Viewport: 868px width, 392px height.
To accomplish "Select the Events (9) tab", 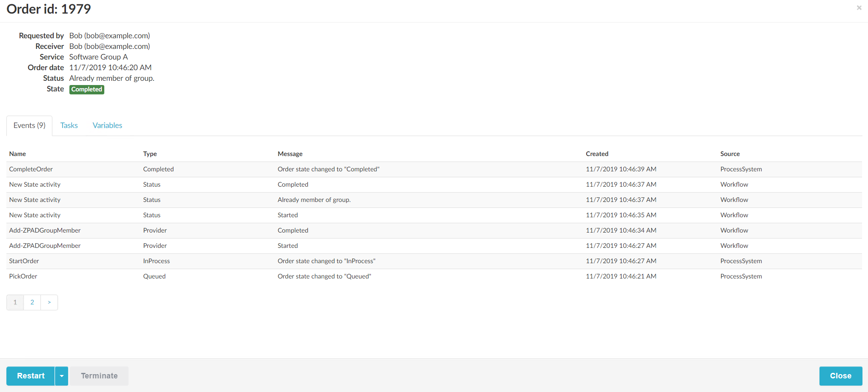I will (29, 125).
